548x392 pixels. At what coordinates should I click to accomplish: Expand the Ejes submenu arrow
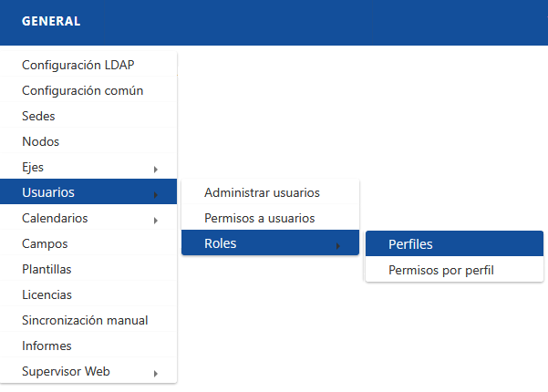click(156, 169)
